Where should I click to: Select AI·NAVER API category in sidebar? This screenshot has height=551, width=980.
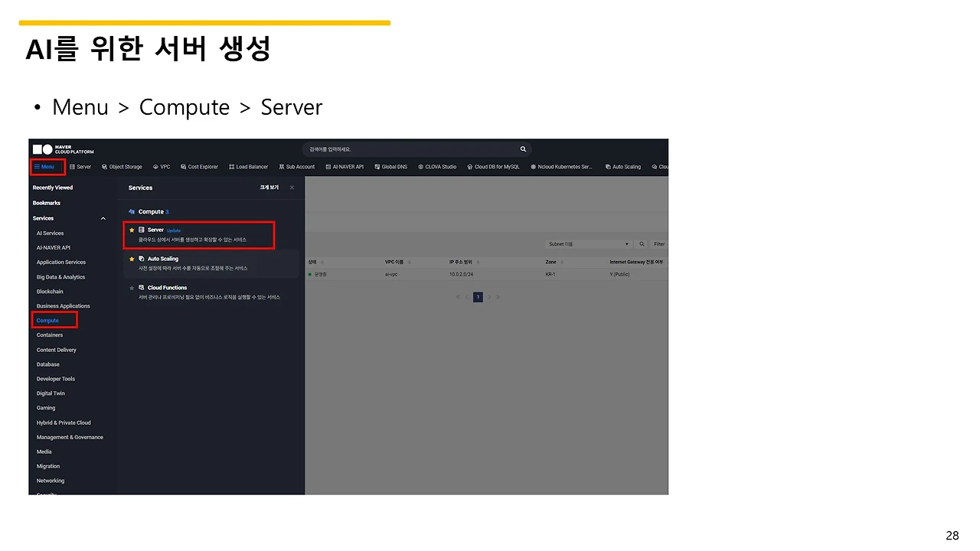pos(54,248)
